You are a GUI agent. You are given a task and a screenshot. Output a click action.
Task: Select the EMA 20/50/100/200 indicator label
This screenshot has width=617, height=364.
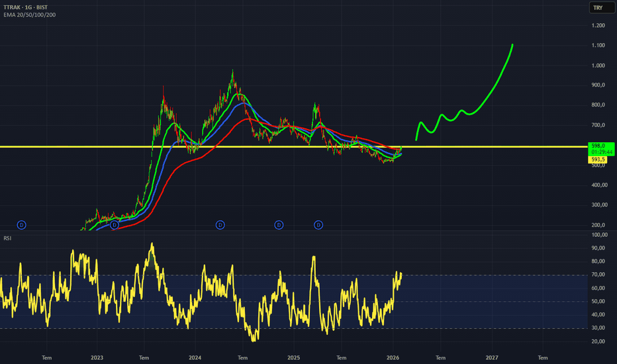30,15
